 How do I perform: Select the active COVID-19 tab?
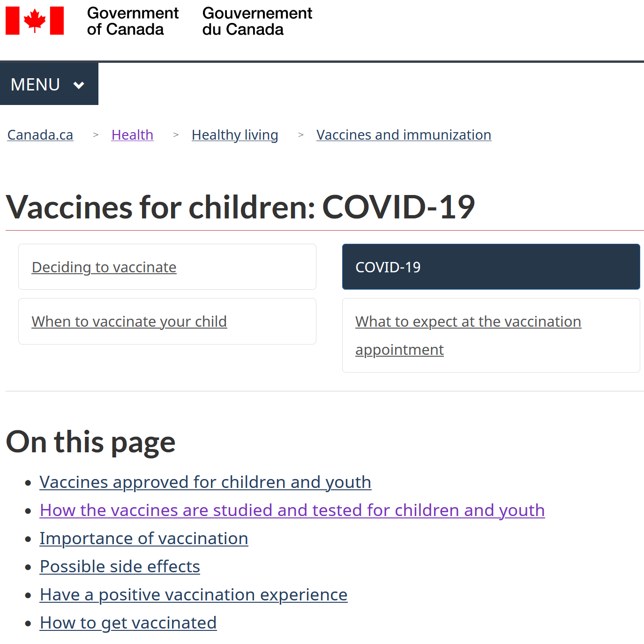[x=491, y=267]
